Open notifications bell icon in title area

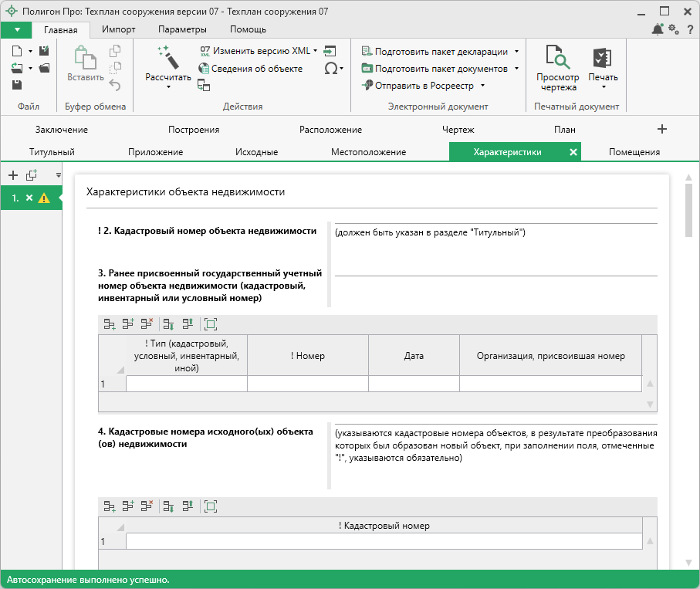658,29
